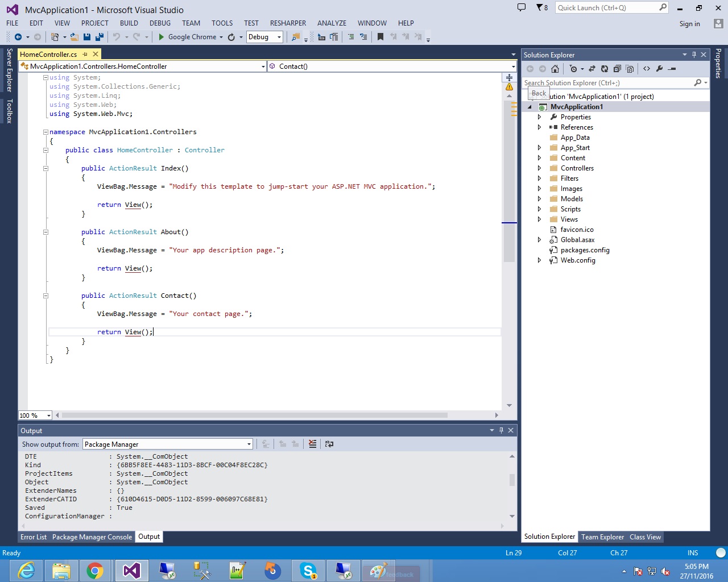The height and width of the screenshot is (582, 728).
Task: Expand the References node
Action: (x=540, y=127)
